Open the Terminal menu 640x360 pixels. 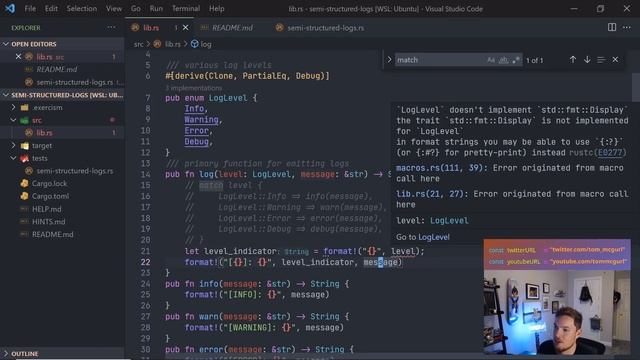click(186, 9)
